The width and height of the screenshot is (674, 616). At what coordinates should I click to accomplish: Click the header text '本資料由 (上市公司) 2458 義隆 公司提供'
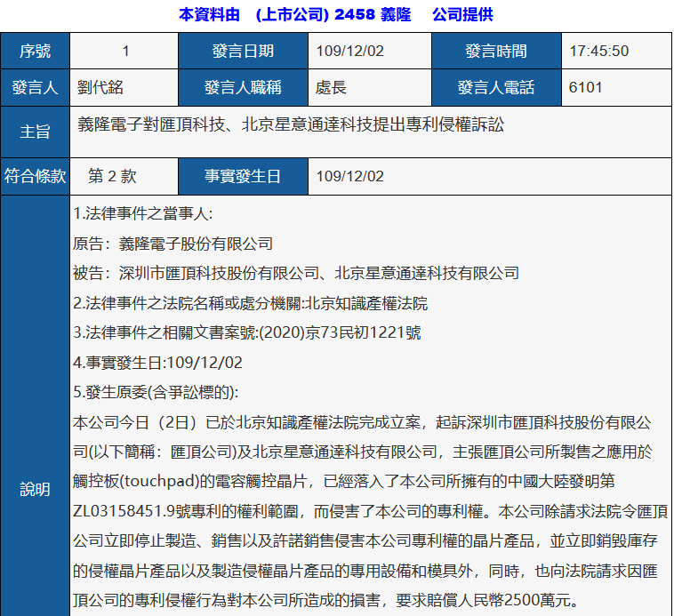336,14
